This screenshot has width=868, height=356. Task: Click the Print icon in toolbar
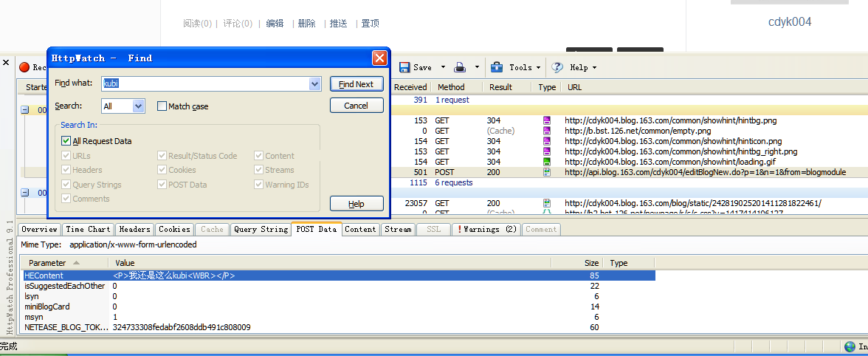click(460, 67)
